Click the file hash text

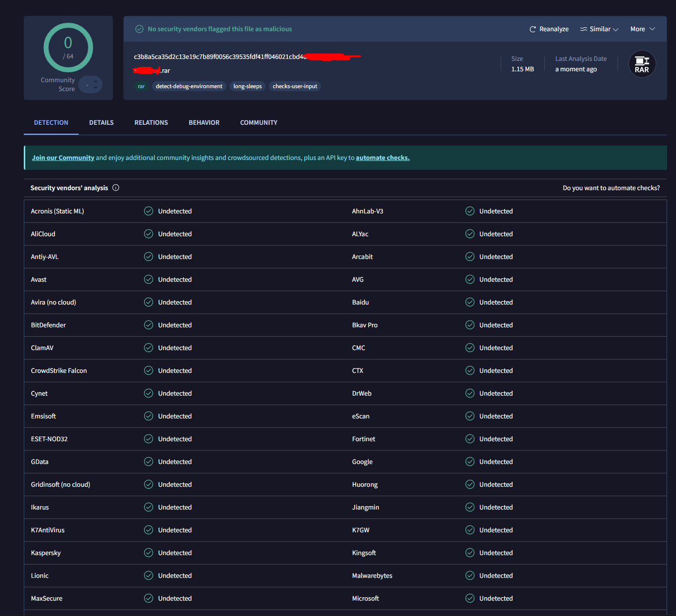tap(220, 56)
